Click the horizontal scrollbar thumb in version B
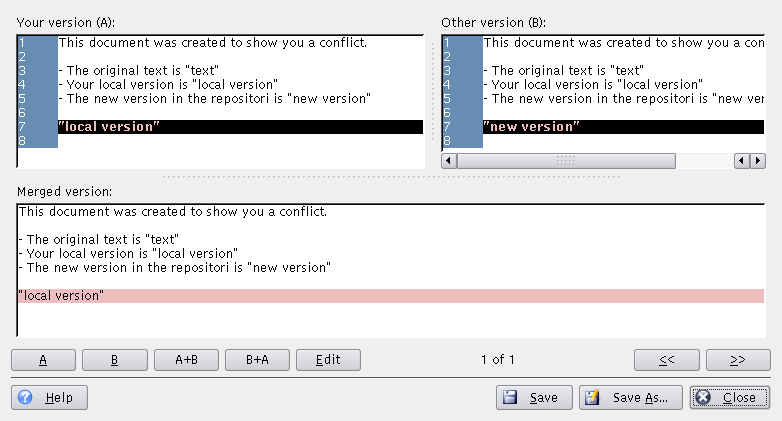Image resolution: width=782 pixels, height=421 pixels. [566, 161]
